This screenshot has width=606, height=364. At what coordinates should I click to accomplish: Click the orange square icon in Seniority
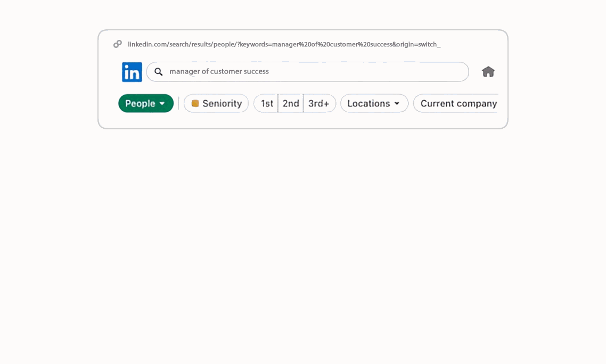195,103
